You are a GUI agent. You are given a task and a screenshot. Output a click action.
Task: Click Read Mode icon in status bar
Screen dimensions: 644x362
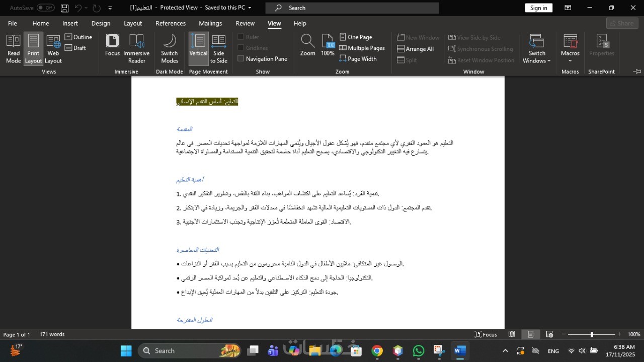coord(512,334)
